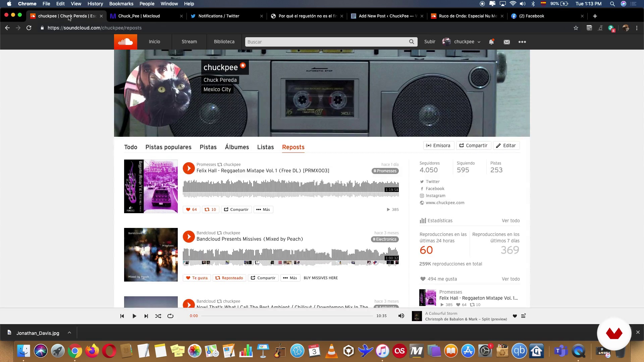The image size is (644, 362).
Task: Open the three-dots settings menu in header
Action: click(x=522, y=42)
